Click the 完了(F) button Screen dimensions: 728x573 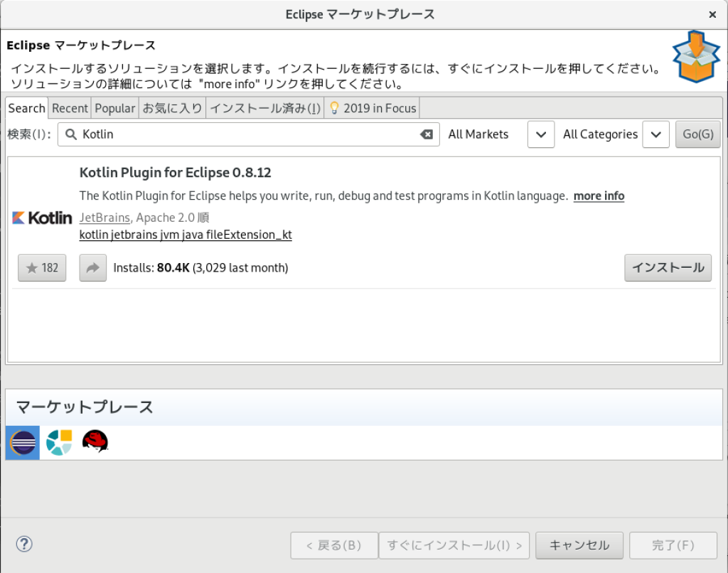[673, 545]
